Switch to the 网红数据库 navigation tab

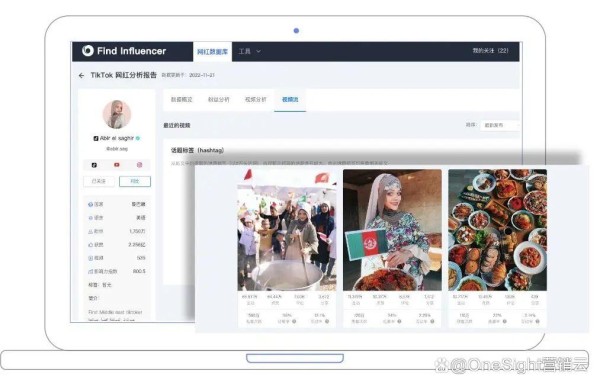(x=212, y=52)
